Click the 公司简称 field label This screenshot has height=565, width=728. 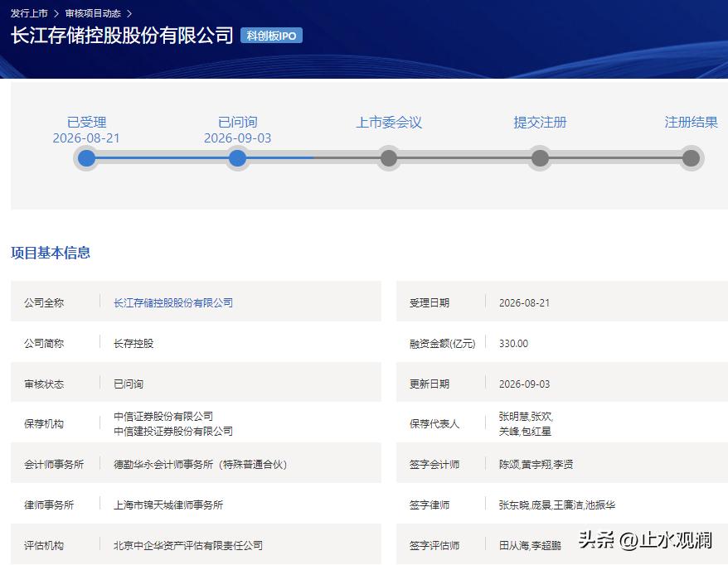coord(44,343)
